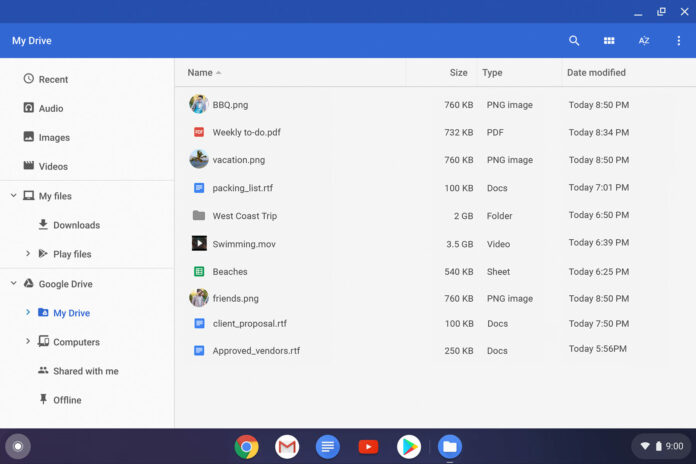This screenshot has height=464, width=696.
Task: Expand the Play files folder
Action: pyautogui.click(x=28, y=254)
